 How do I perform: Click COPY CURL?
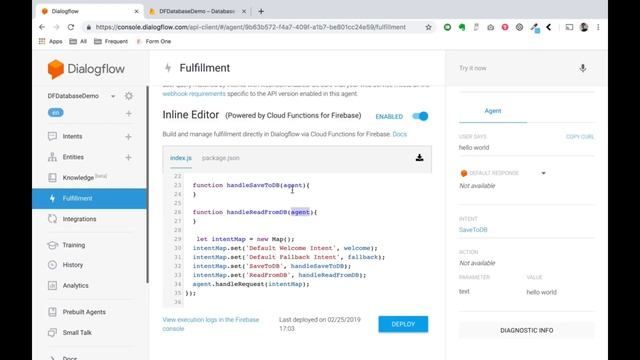(580, 137)
